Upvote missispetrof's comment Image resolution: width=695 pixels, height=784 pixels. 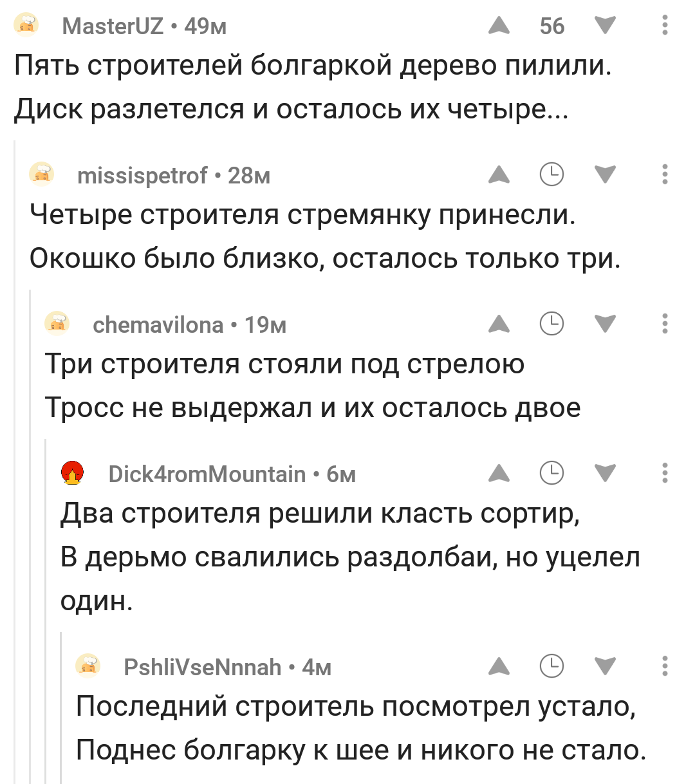pyautogui.click(x=499, y=174)
